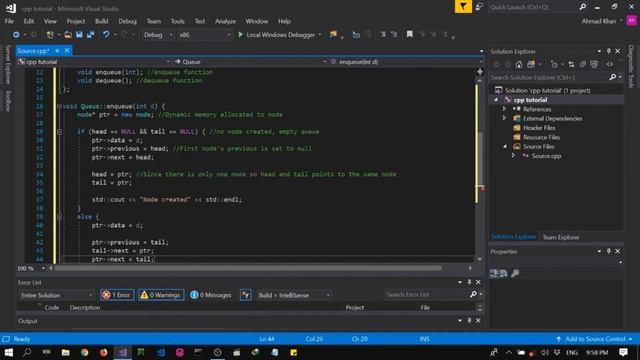The image size is (640, 360).
Task: Click the editor horizontal scrollbar
Action: point(248,268)
